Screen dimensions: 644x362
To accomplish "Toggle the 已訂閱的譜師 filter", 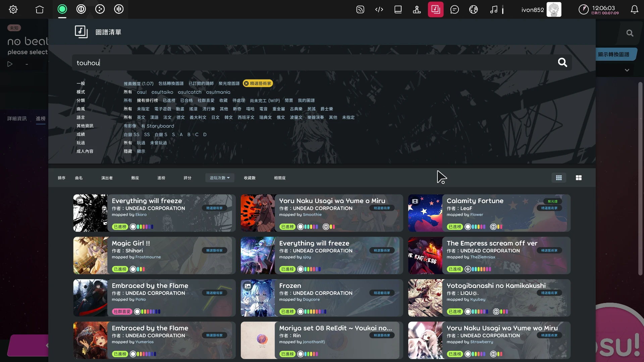I will coord(201,83).
